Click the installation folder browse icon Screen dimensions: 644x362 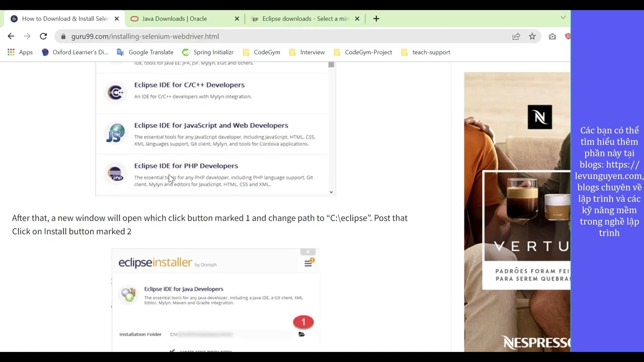[301, 334]
